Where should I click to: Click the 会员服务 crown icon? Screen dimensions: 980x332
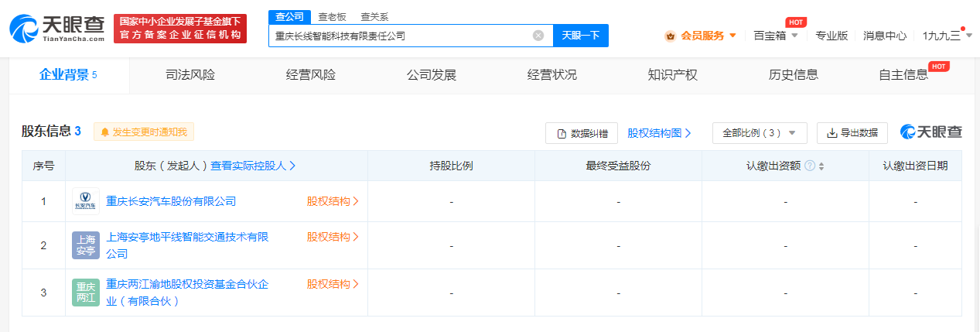[670, 36]
